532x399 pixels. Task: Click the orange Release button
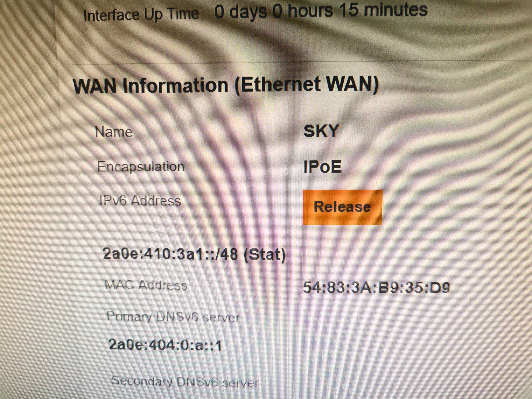(342, 207)
